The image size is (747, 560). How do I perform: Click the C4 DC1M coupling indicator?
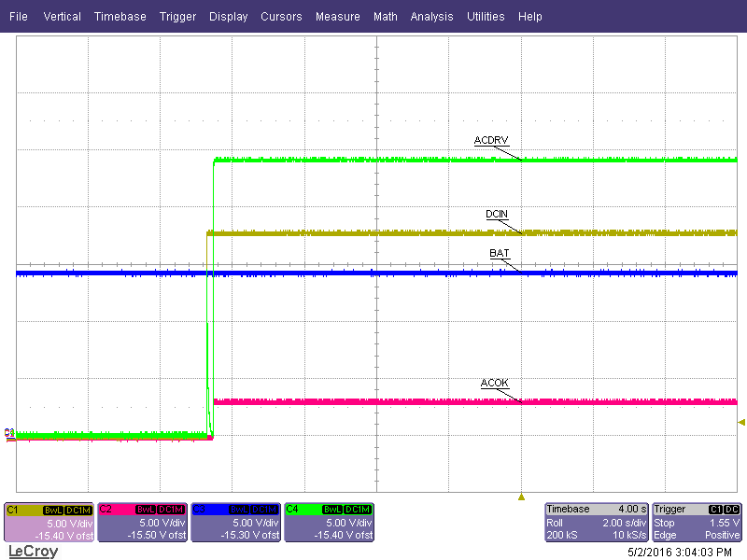pyautogui.click(x=358, y=510)
